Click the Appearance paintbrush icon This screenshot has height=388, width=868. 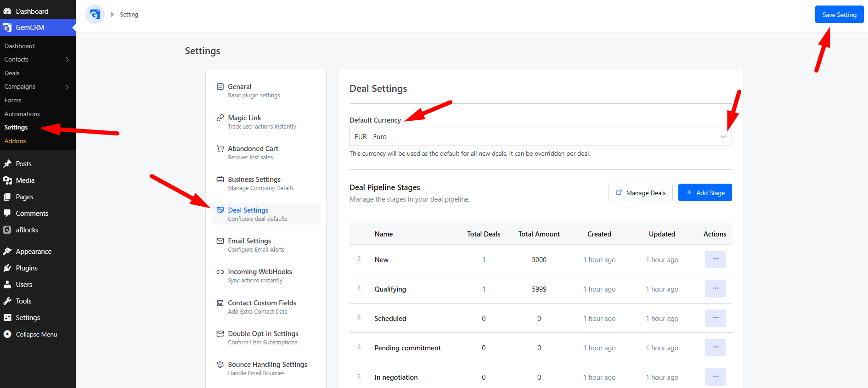7,251
